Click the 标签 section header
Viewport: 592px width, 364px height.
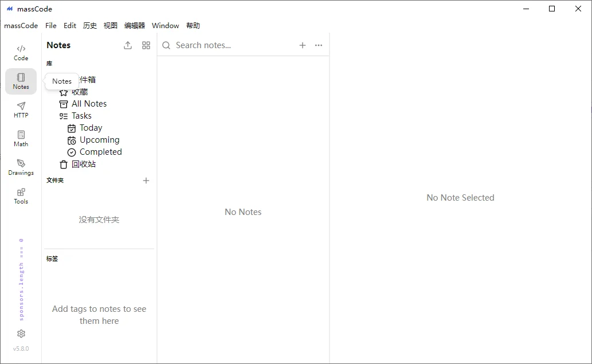(x=52, y=259)
